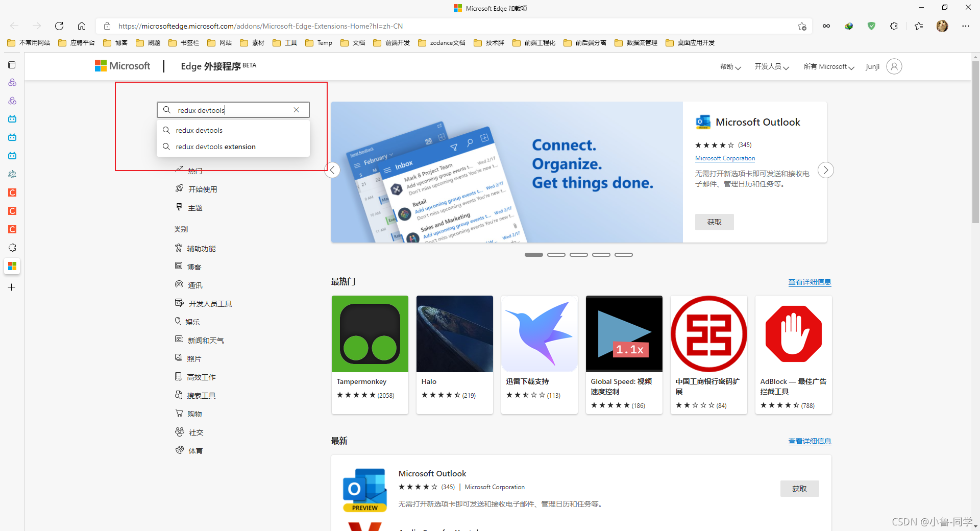Screen dimensions: 980x531
Task: Open the browser profile avatar
Action: tap(942, 26)
